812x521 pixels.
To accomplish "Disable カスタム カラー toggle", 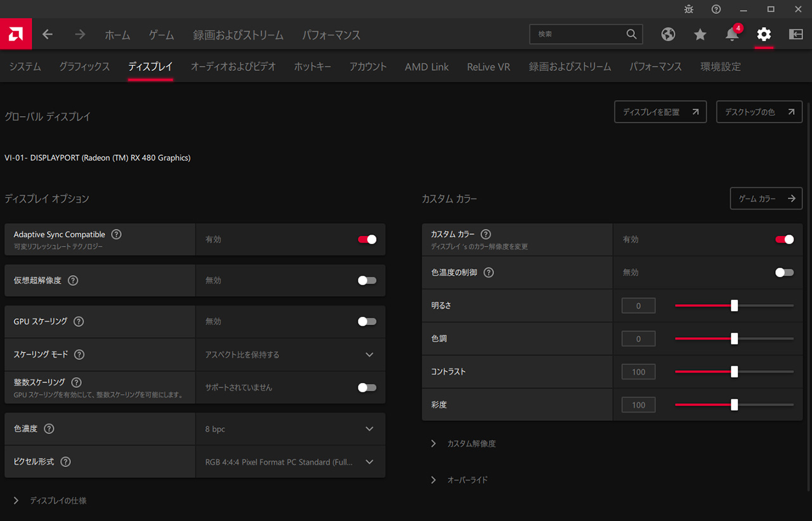I will pyautogui.click(x=785, y=240).
